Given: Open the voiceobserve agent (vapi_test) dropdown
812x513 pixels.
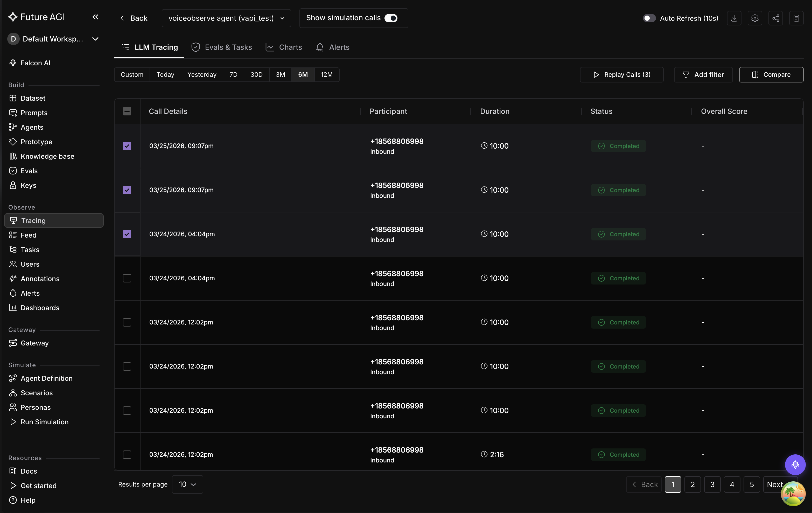Looking at the screenshot, I should click(x=226, y=18).
